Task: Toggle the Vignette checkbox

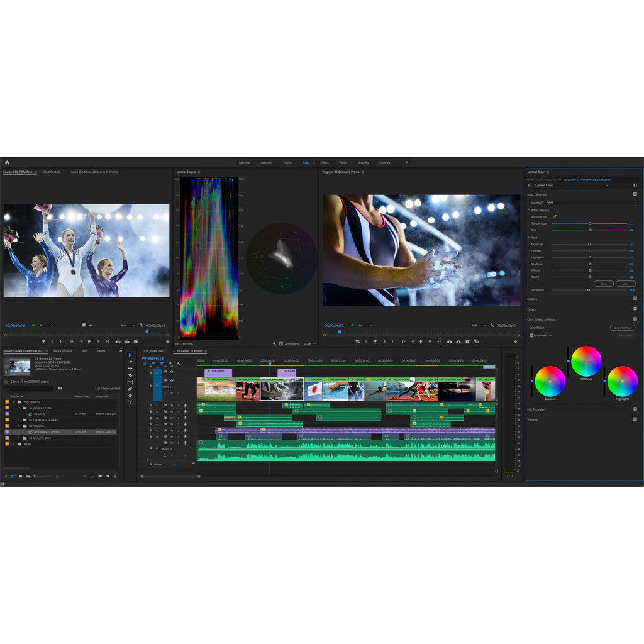Action: [x=635, y=419]
